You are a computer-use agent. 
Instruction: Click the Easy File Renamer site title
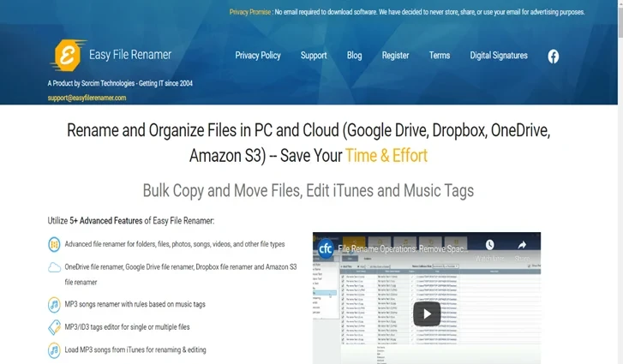coord(130,55)
